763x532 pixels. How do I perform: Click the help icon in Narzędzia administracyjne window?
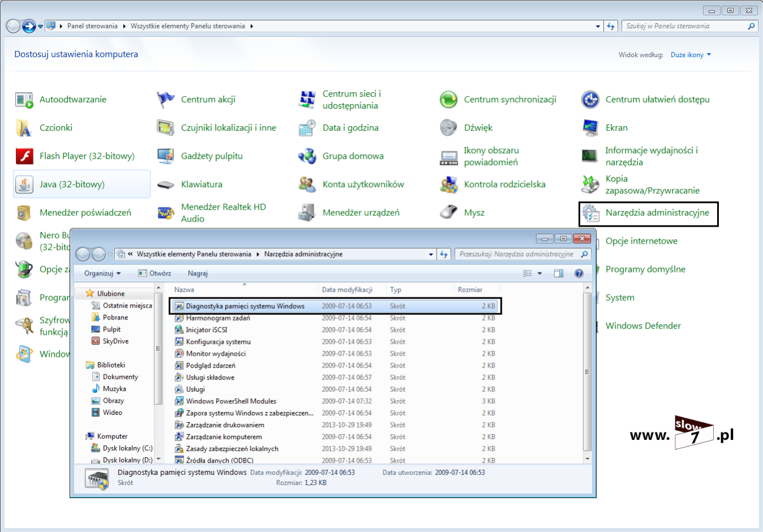click(x=579, y=273)
